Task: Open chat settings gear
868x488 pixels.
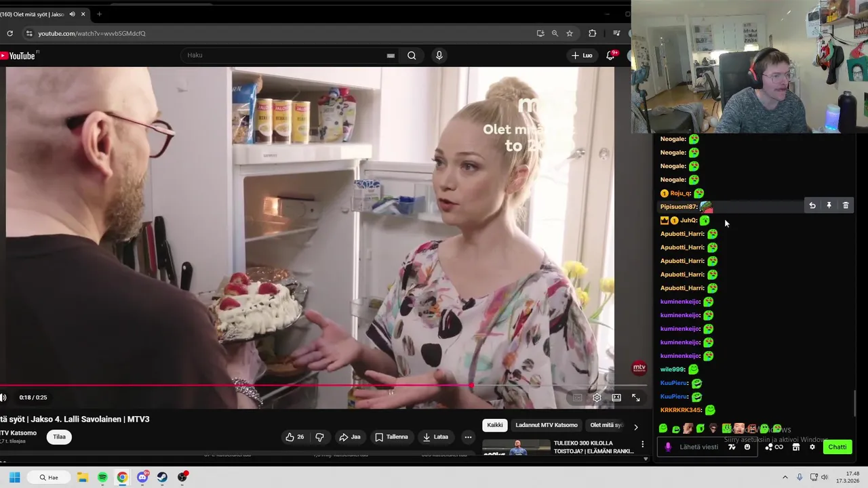Action: 812,447
